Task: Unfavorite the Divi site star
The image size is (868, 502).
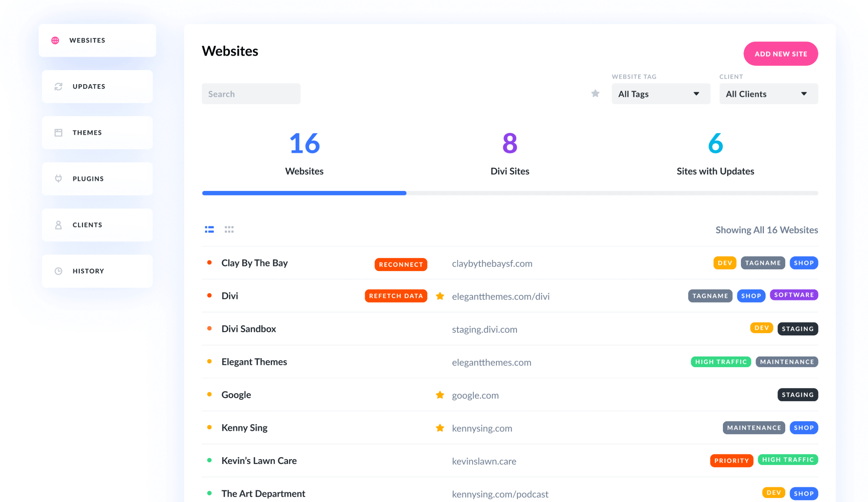Action: [x=440, y=296]
